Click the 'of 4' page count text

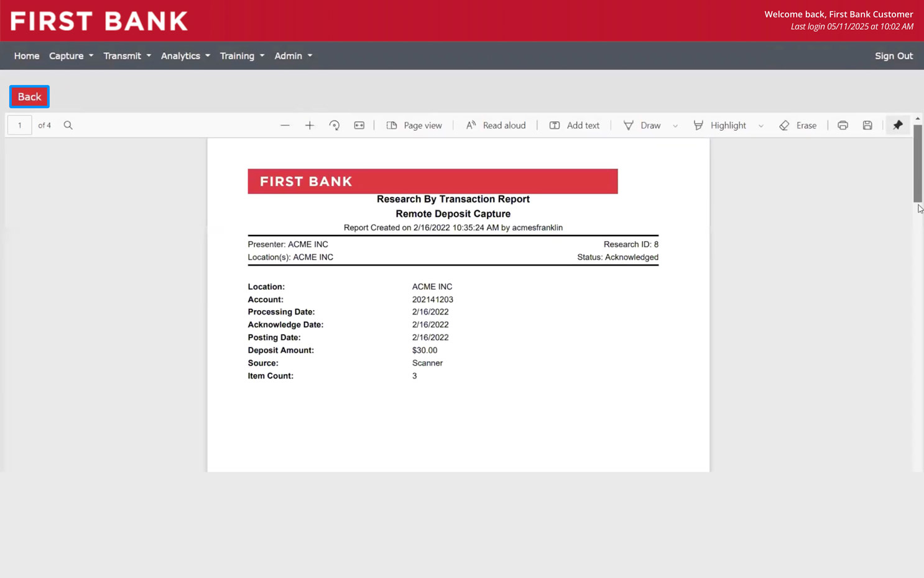point(45,126)
